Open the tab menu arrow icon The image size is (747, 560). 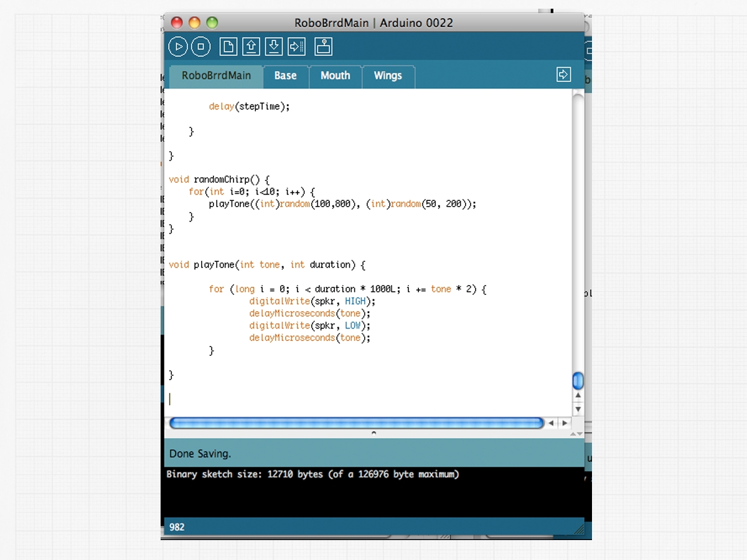(563, 75)
